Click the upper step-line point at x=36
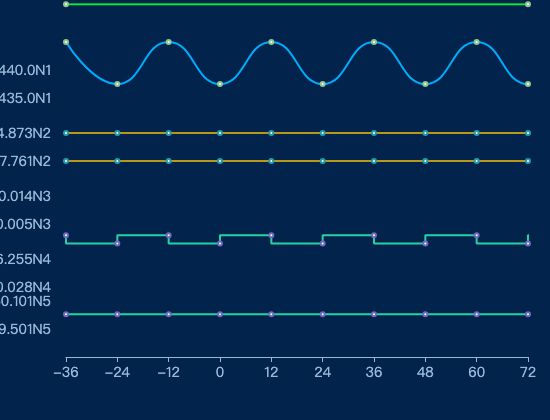 [x=374, y=235]
